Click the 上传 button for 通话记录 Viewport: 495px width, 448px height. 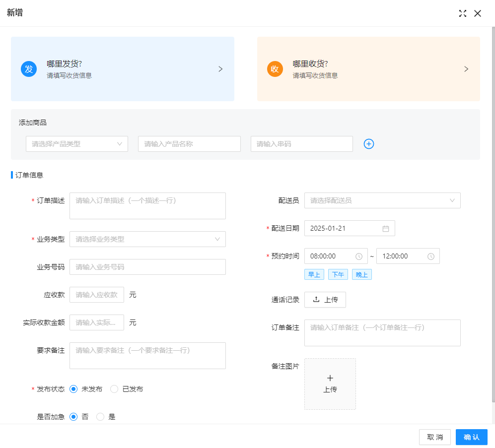(325, 299)
